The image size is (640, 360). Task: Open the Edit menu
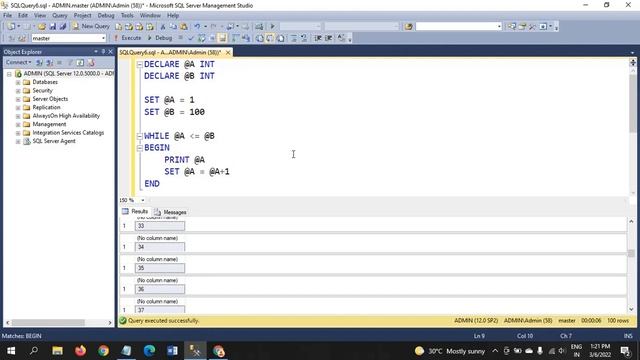pos(23,16)
